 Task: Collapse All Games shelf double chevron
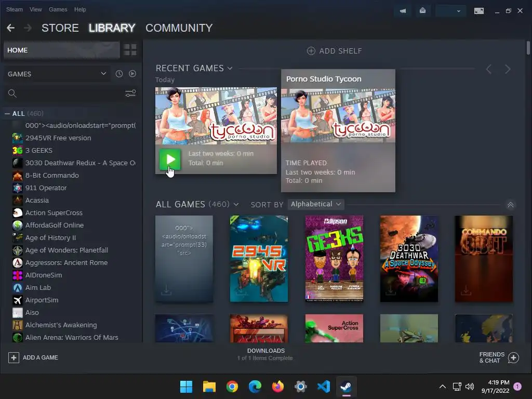(x=510, y=205)
